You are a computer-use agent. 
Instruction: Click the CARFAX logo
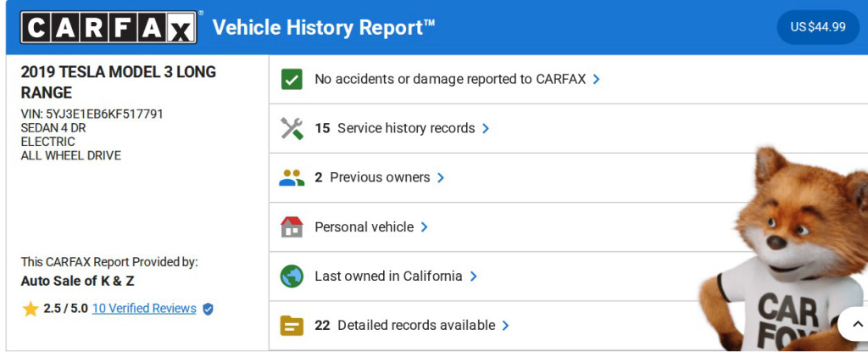click(109, 27)
